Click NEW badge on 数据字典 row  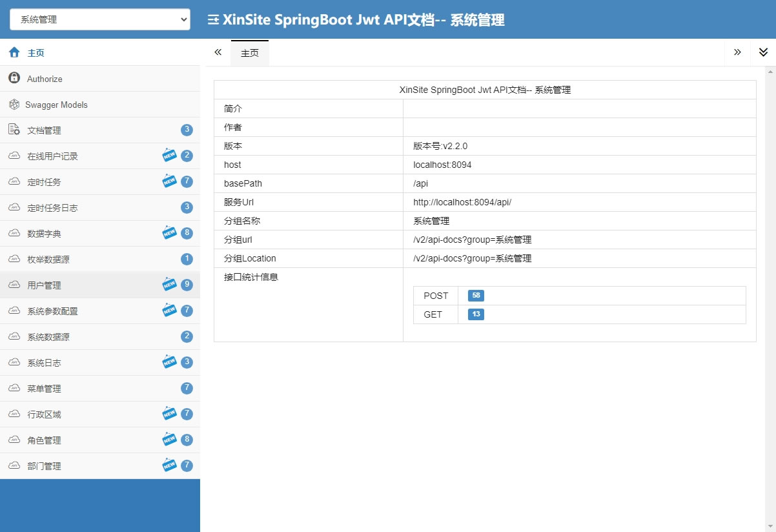[169, 232]
